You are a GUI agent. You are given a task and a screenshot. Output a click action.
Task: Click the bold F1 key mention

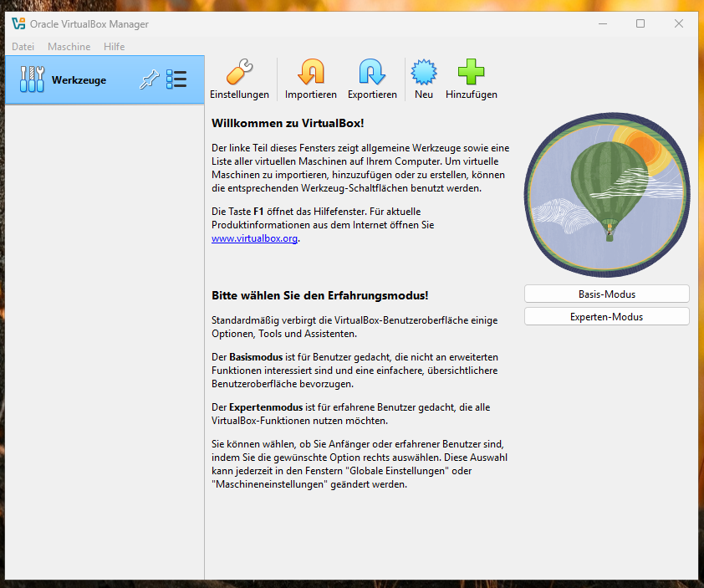(258, 212)
